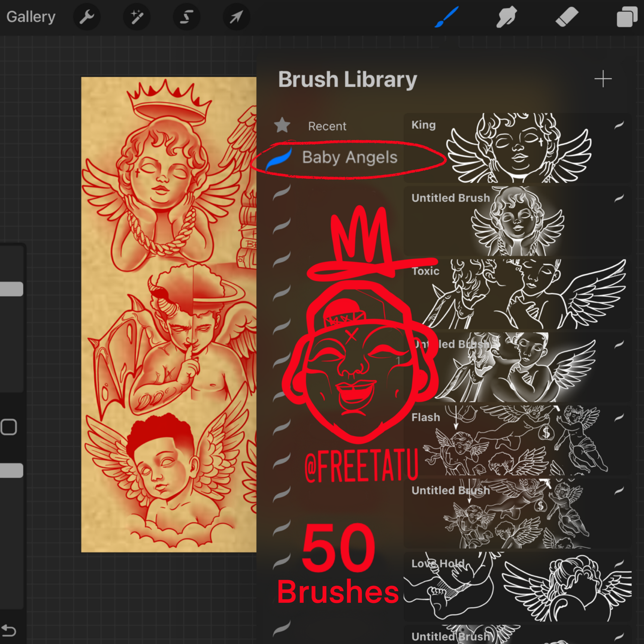
Task: Select the Transform arrow tool
Action: [x=236, y=17]
